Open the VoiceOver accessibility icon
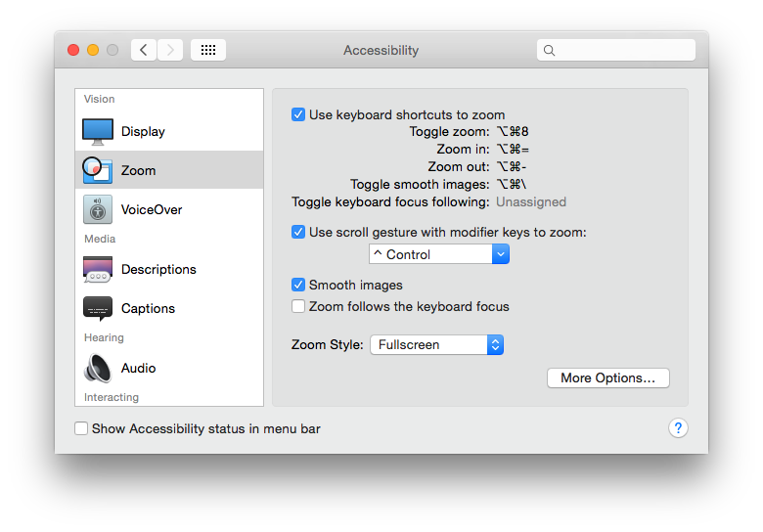This screenshot has height=532, width=763. 98,209
